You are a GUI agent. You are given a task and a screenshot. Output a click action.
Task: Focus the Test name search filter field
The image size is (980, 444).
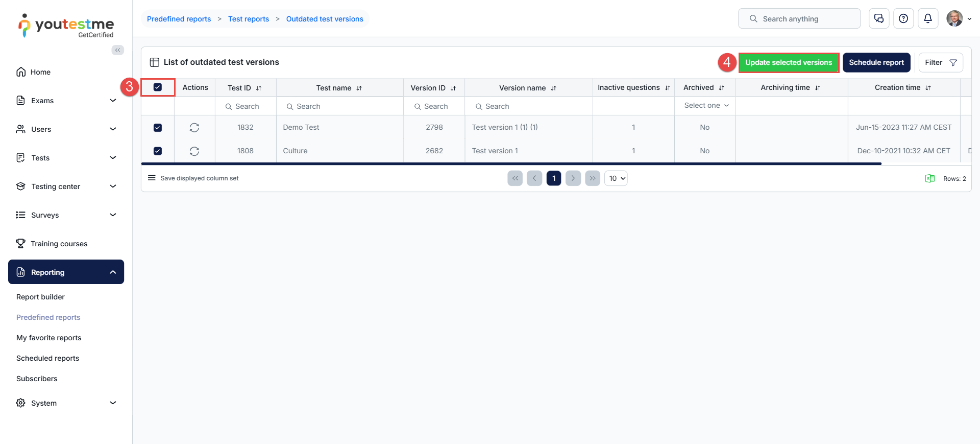coord(340,106)
